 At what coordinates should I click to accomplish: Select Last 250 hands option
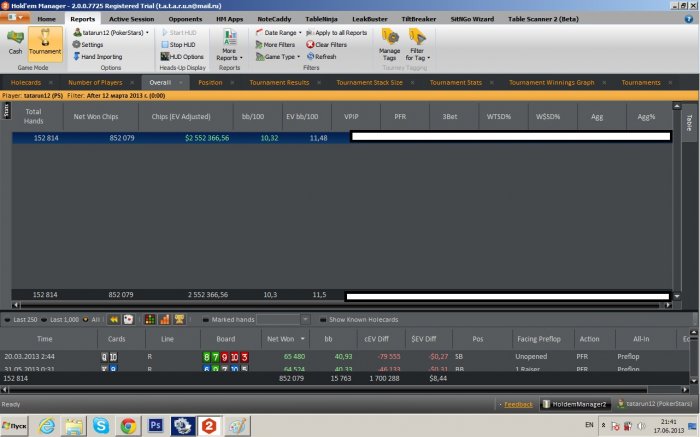pos(21,320)
